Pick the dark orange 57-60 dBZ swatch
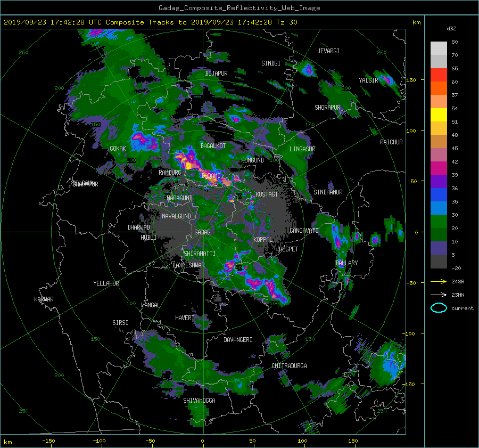 (x=439, y=88)
